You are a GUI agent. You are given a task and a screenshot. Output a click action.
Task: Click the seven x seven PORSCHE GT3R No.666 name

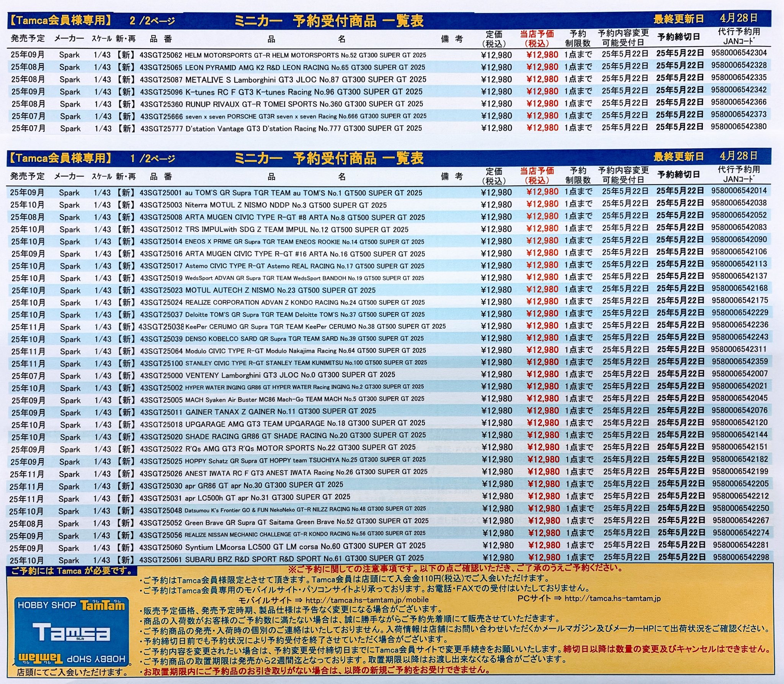tap(306, 116)
